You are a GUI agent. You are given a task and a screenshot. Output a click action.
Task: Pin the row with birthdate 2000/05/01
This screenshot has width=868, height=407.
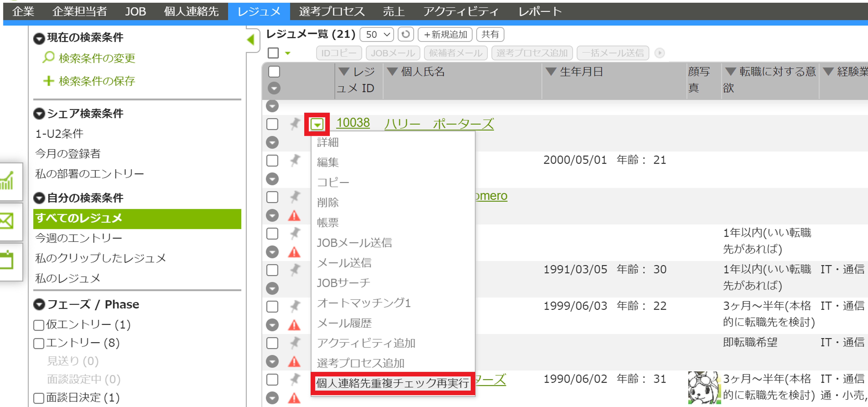(x=295, y=160)
